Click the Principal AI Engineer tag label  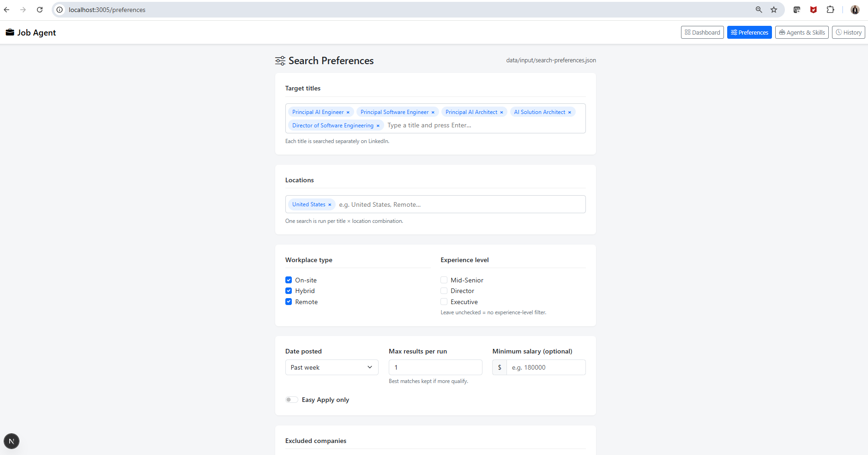click(318, 112)
